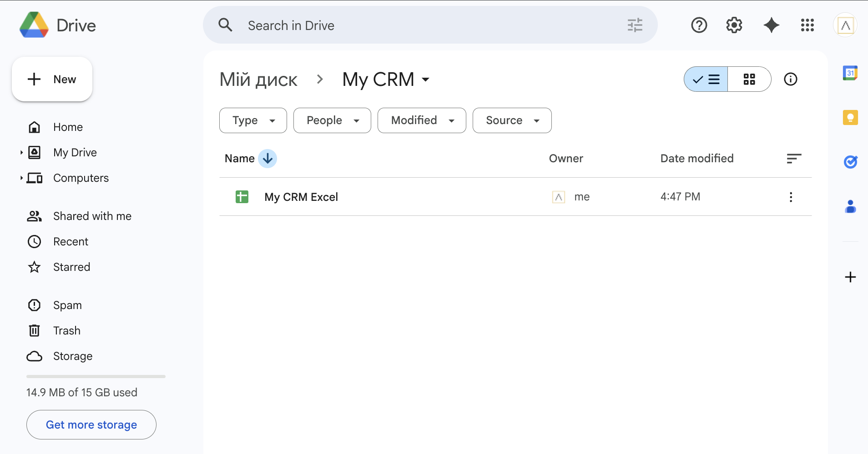Expand the My Drive tree arrow
Screen dimensions: 868x454
click(x=21, y=152)
